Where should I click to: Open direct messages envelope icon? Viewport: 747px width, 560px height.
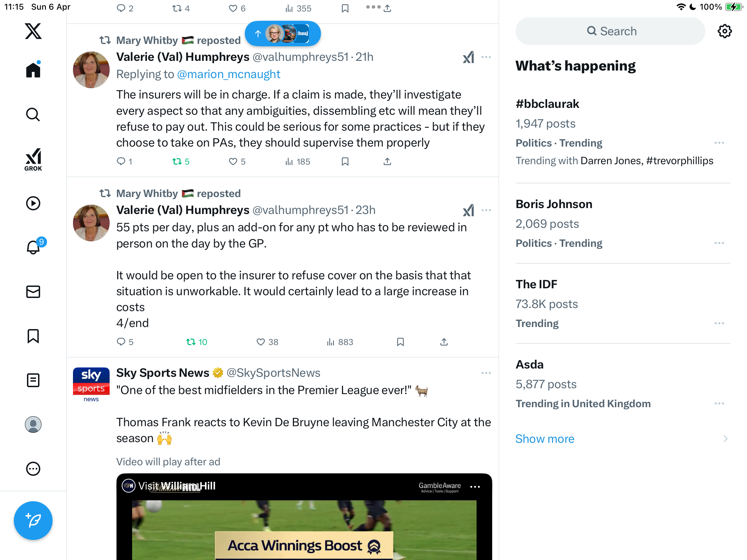tap(33, 292)
